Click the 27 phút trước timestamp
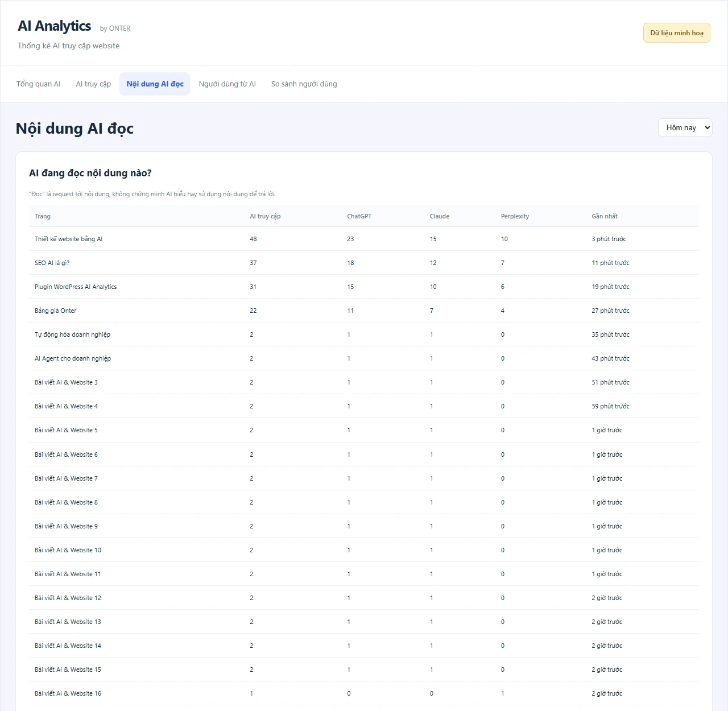Screen dimensions: 728x711 (610, 311)
